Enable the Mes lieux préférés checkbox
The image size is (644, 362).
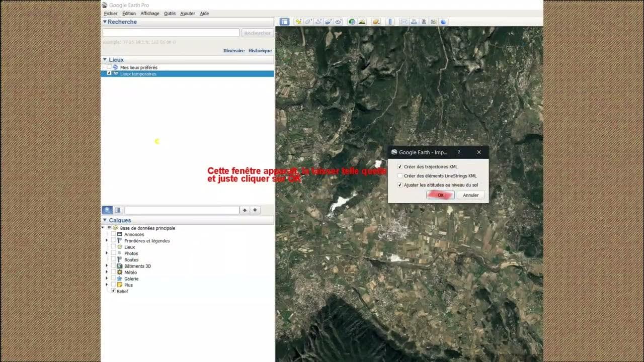(109, 67)
